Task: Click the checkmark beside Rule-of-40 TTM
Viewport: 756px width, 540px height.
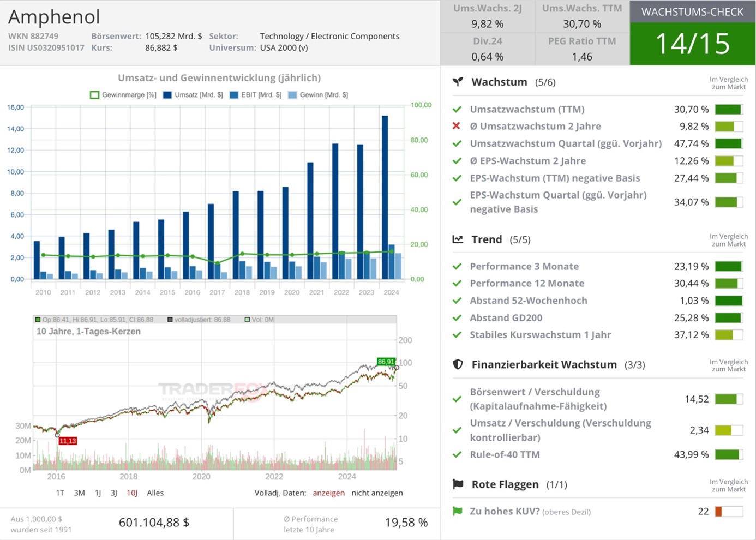Action: pyautogui.click(x=457, y=454)
